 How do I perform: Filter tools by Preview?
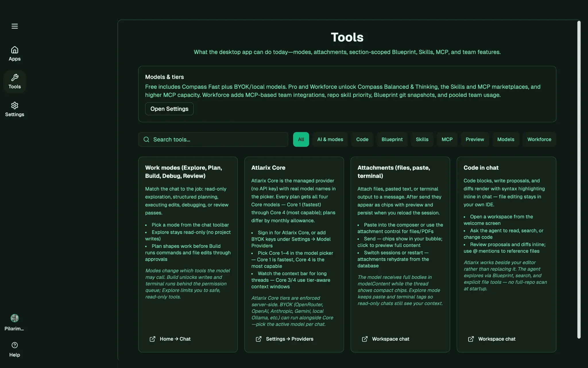pyautogui.click(x=475, y=139)
